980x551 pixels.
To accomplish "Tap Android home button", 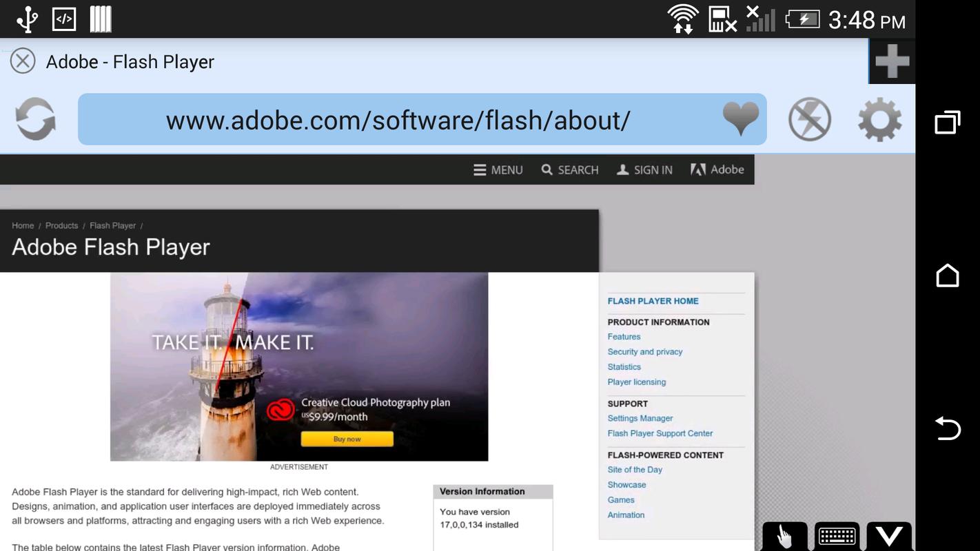I will [948, 275].
